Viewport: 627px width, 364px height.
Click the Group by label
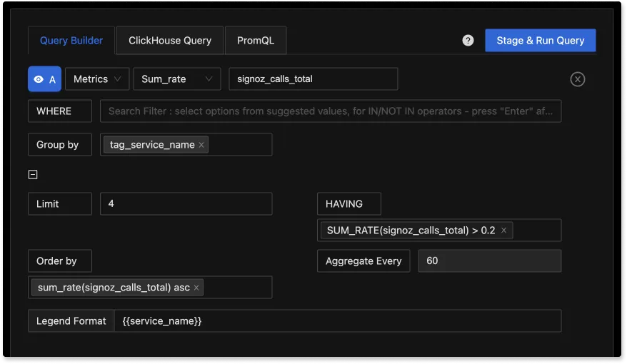pos(60,145)
